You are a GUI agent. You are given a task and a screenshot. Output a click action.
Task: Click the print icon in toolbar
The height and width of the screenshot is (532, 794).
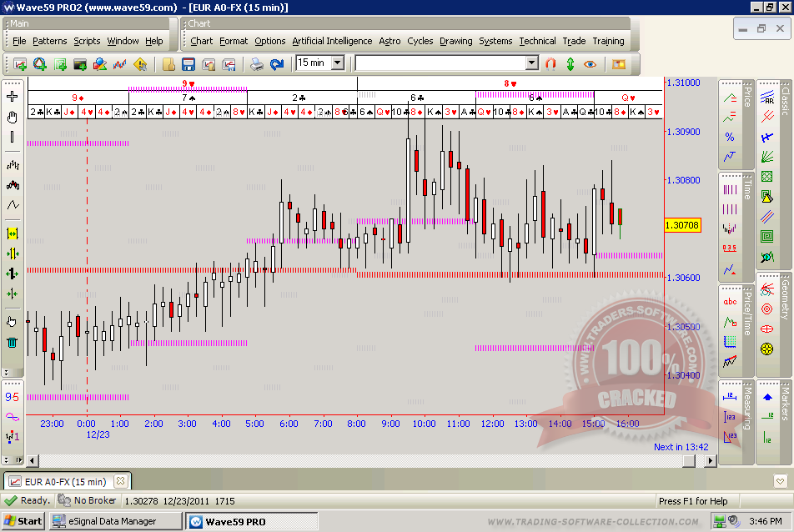pos(257,63)
